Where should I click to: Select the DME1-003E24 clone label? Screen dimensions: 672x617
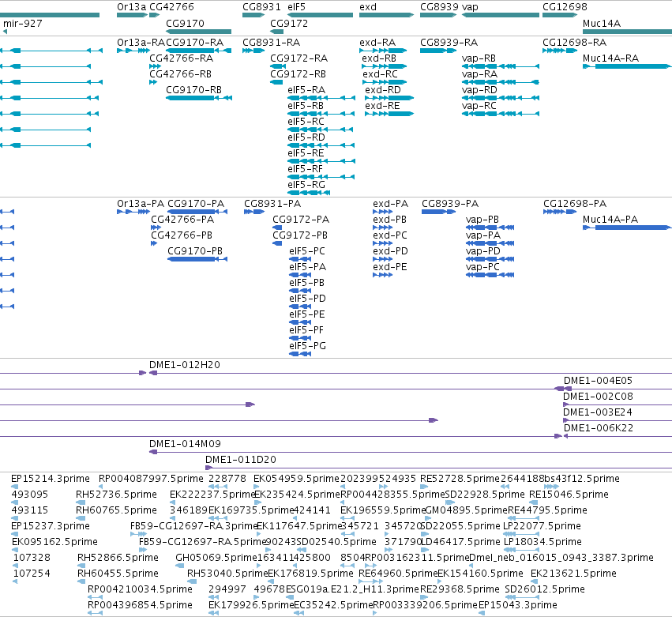point(598,412)
